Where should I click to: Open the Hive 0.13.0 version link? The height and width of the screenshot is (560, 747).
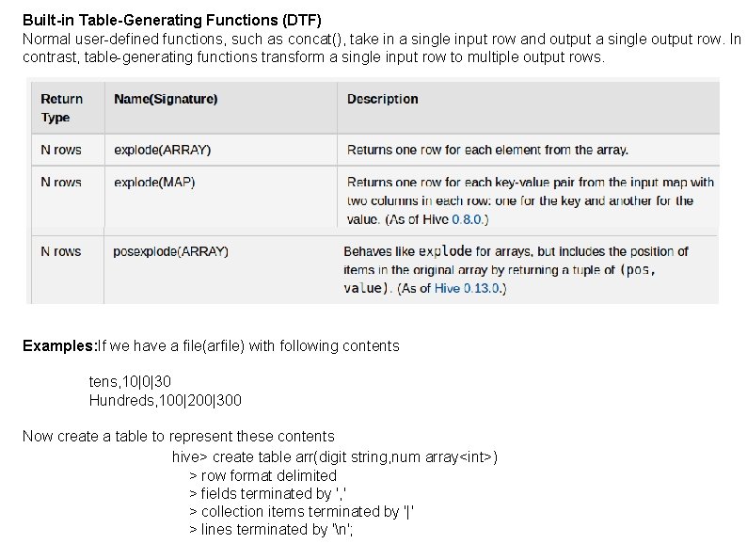(x=469, y=289)
